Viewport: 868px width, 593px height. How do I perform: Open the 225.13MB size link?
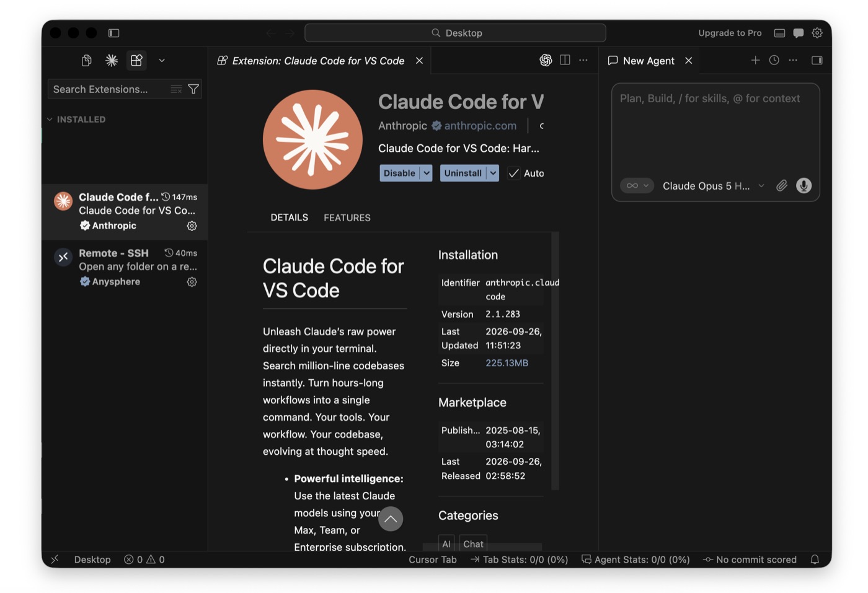coord(507,363)
